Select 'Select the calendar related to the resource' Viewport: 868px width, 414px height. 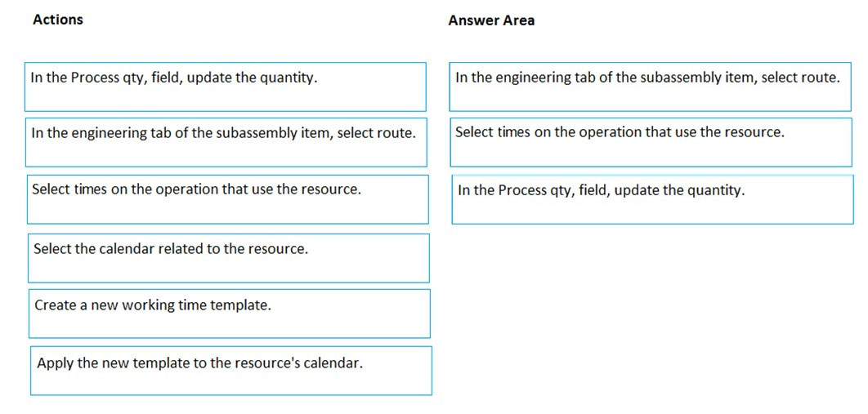(x=228, y=257)
